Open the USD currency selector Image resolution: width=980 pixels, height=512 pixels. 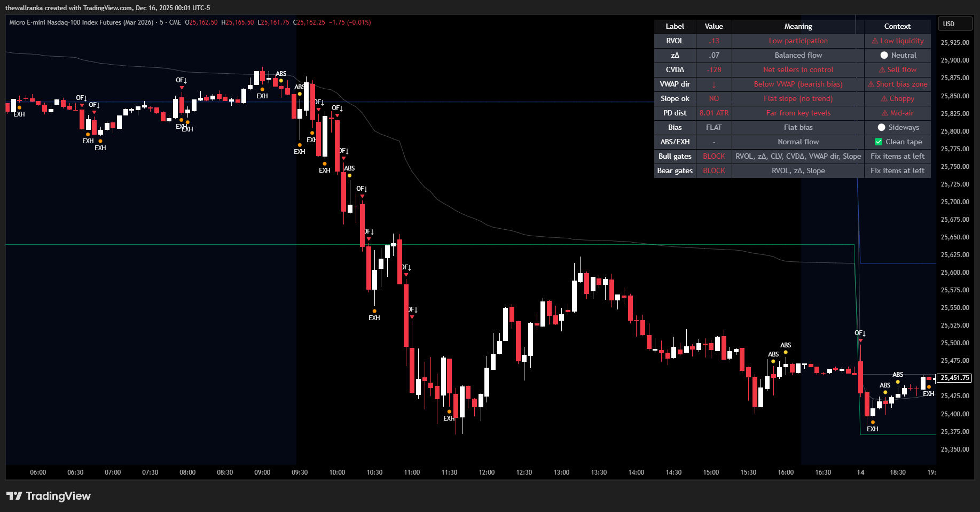[x=955, y=24]
